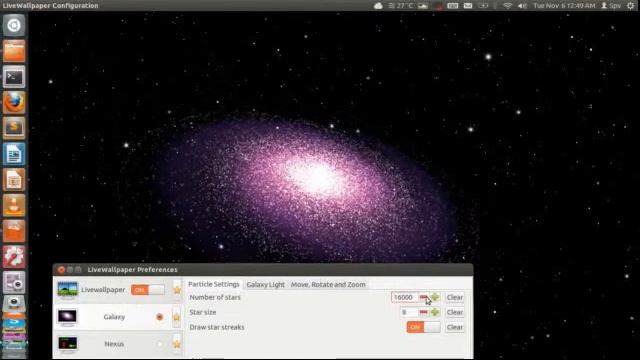Open the disk drive launcher icon

(x=14, y=305)
